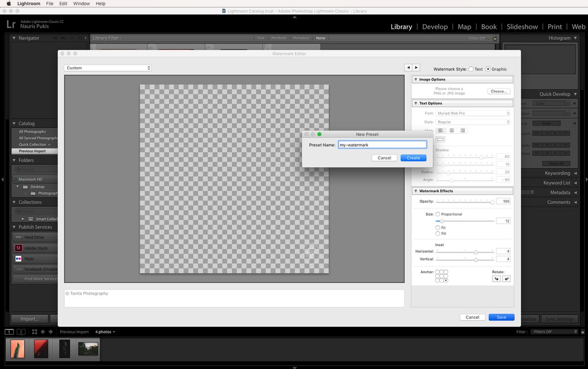The height and width of the screenshot is (369, 588).
Task: Open the Window menu
Action: (81, 3)
